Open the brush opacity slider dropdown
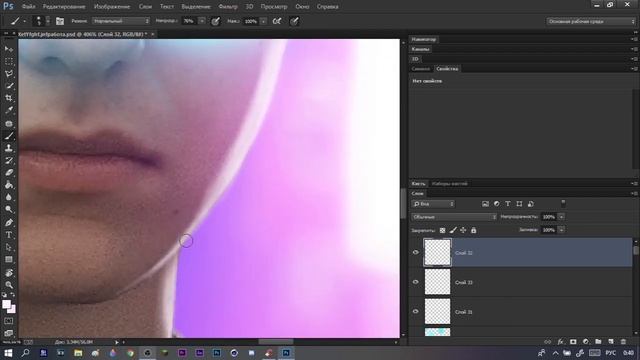The height and width of the screenshot is (360, 640). click(202, 21)
